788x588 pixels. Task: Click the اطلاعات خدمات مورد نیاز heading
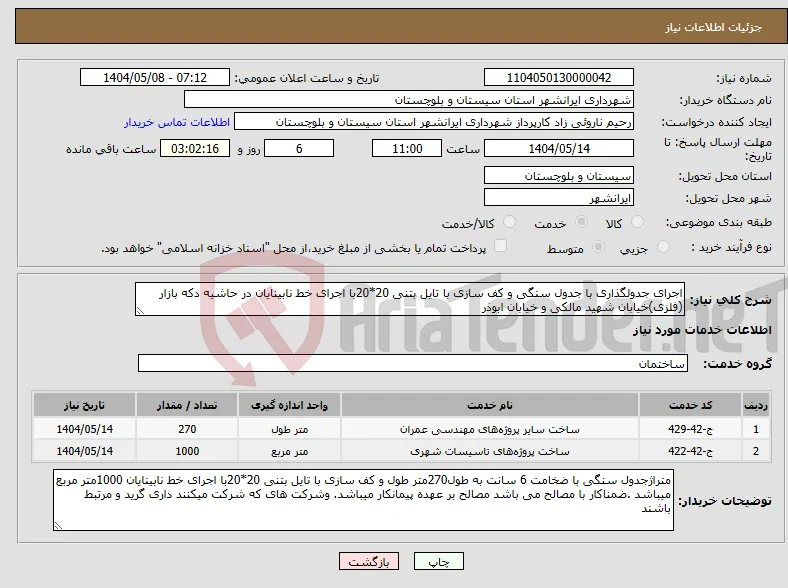[x=702, y=330]
